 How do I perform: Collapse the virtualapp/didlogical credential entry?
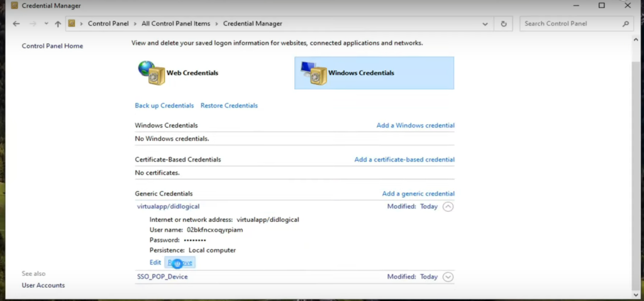tap(448, 206)
